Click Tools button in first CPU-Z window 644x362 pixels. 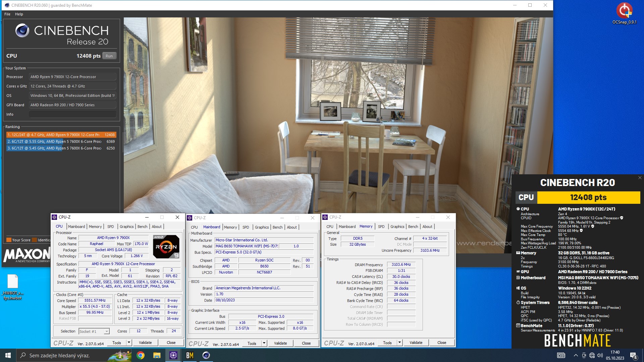click(117, 343)
